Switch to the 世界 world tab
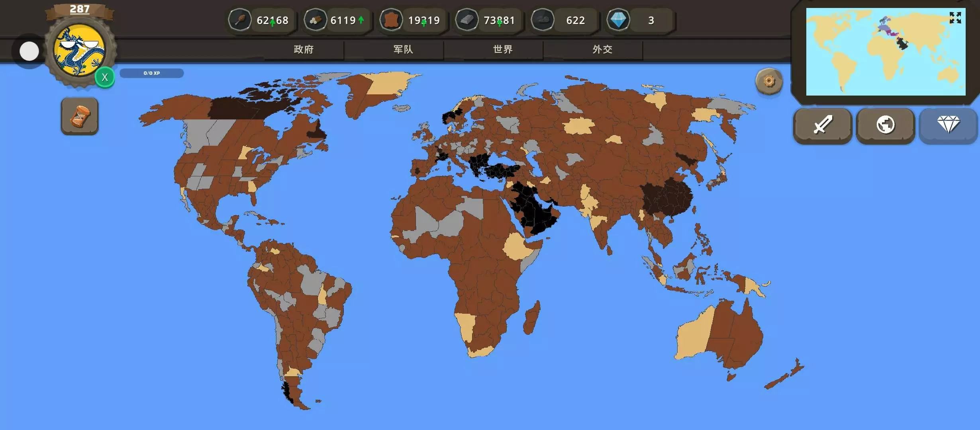 [x=503, y=49]
